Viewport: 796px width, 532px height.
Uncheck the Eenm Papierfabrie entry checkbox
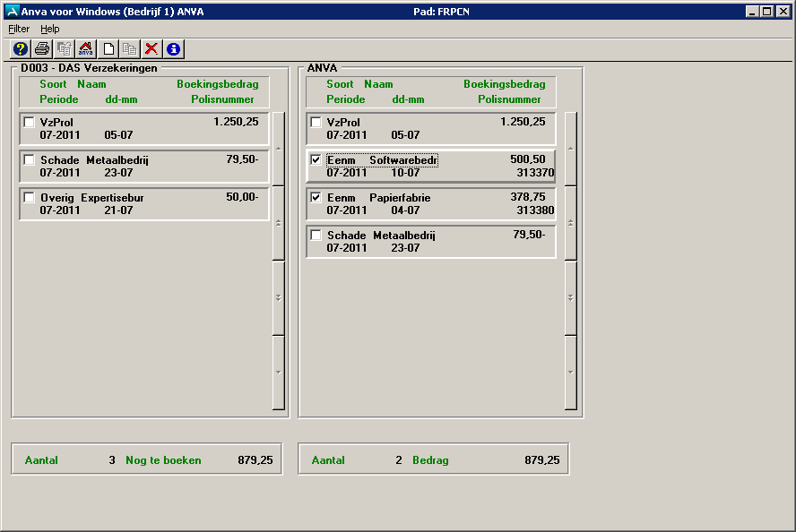tap(316, 198)
